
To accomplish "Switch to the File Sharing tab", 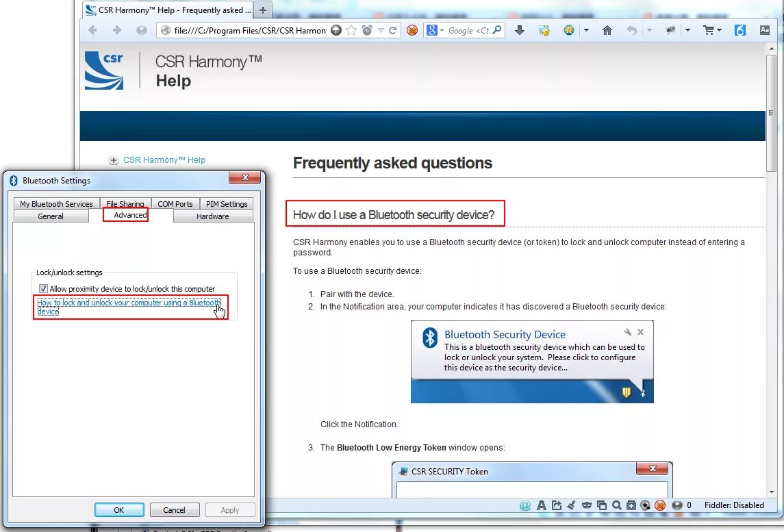I will pyautogui.click(x=125, y=203).
